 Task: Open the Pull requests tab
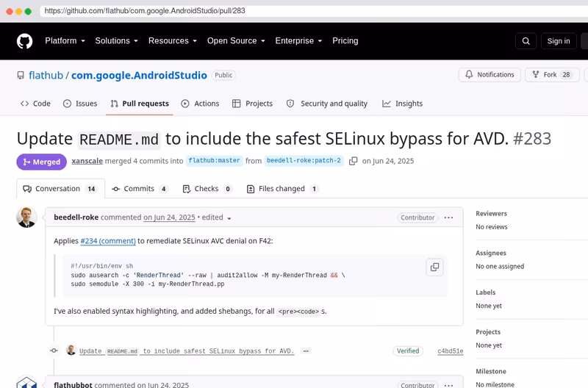click(x=140, y=104)
